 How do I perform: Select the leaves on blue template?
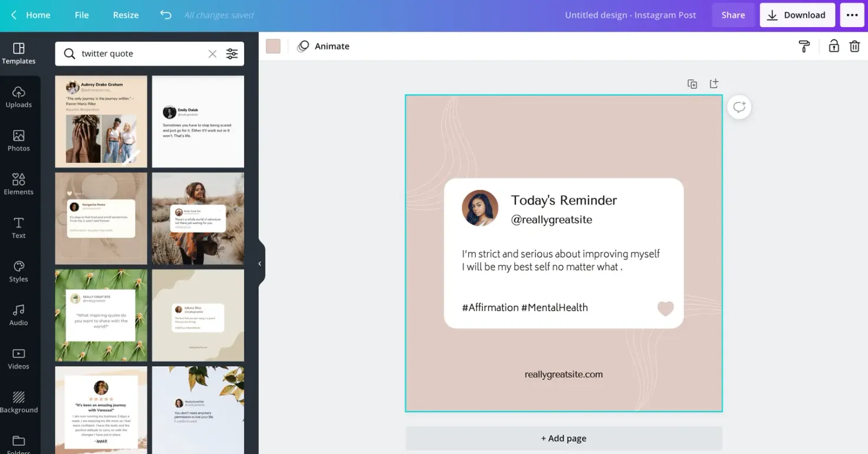pyautogui.click(x=198, y=410)
